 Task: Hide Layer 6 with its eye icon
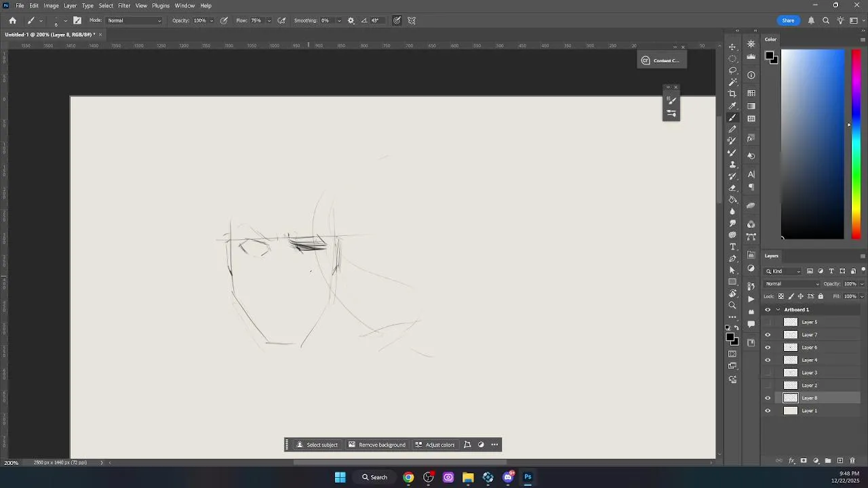coord(768,348)
